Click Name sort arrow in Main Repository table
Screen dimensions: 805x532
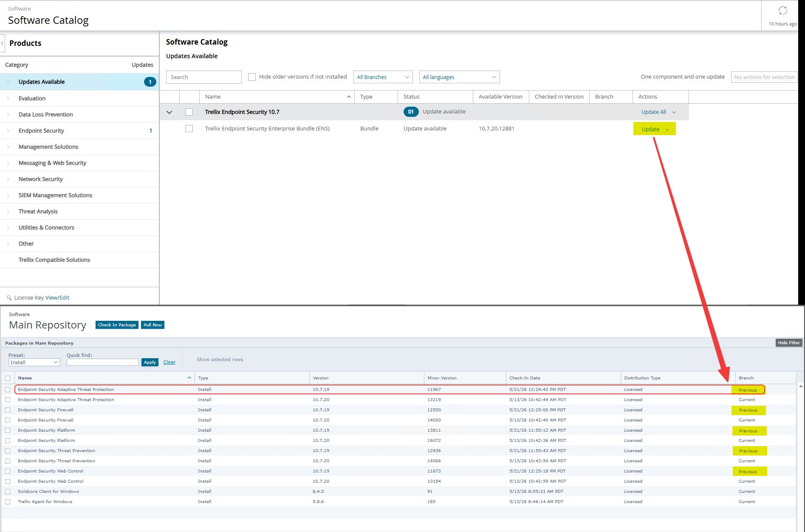click(189, 378)
